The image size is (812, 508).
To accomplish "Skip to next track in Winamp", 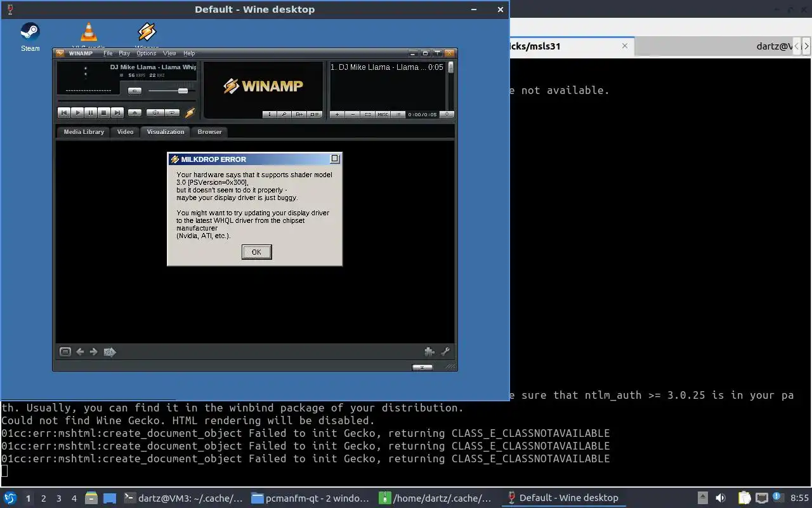I will [117, 112].
